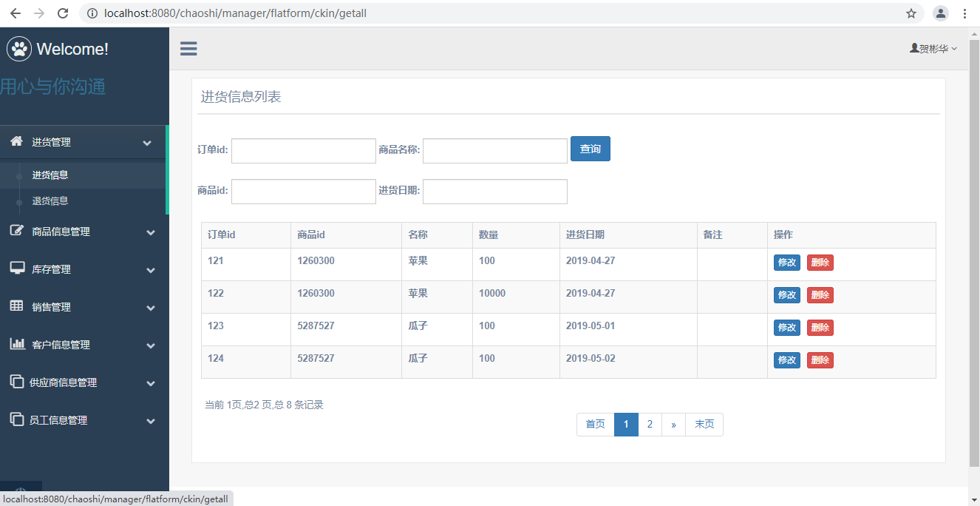
Task: Collapse the 进货管理 chevron
Action: tap(147, 143)
